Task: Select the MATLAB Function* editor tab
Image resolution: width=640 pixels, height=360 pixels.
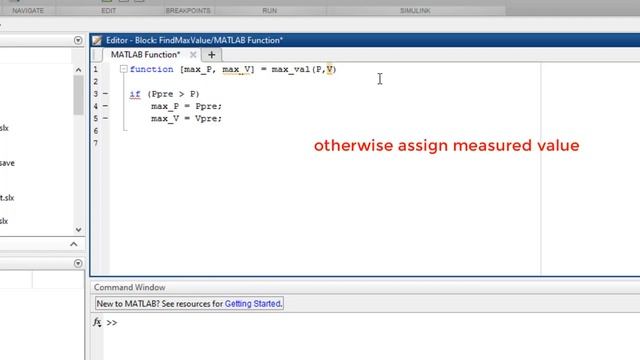Action: click(x=145, y=55)
